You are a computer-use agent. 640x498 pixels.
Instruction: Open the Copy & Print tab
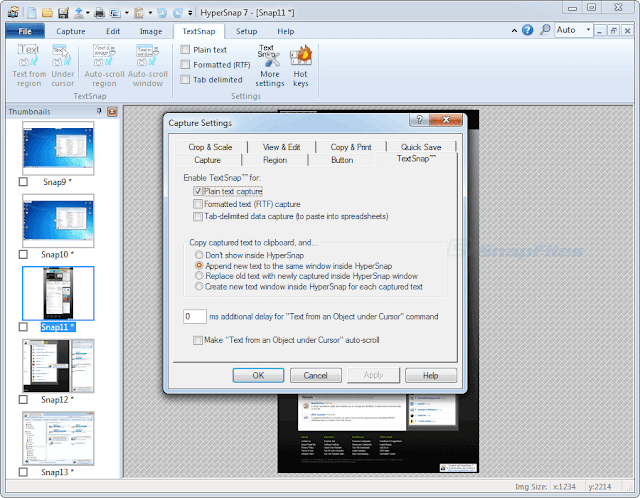point(351,147)
